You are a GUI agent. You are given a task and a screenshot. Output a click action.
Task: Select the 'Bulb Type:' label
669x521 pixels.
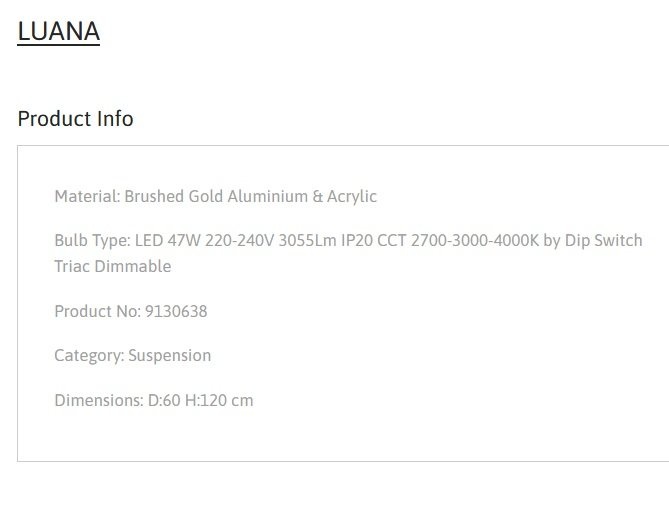pos(93,241)
